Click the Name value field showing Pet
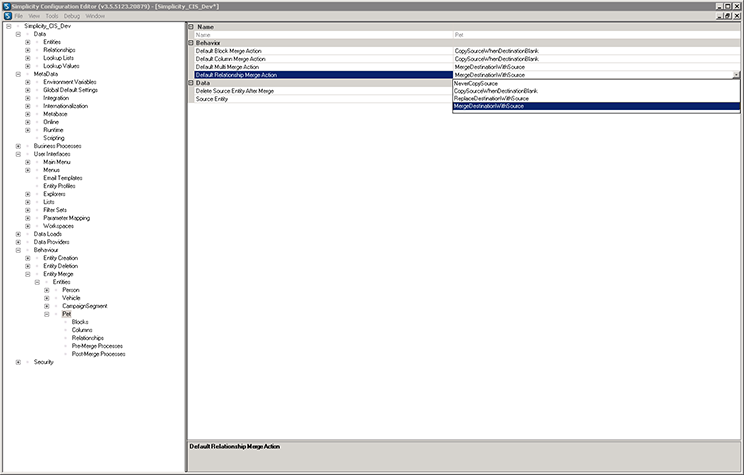Screen dimensions: 744x475 (x=596, y=35)
